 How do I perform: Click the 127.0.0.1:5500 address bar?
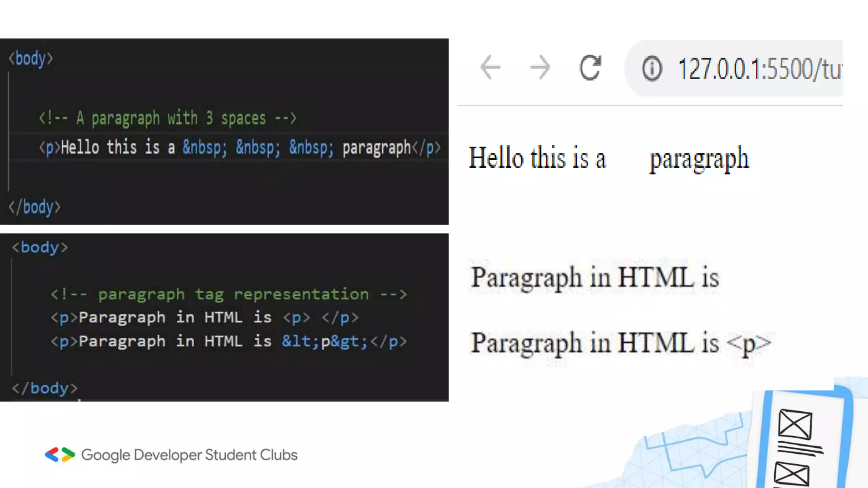(x=759, y=69)
